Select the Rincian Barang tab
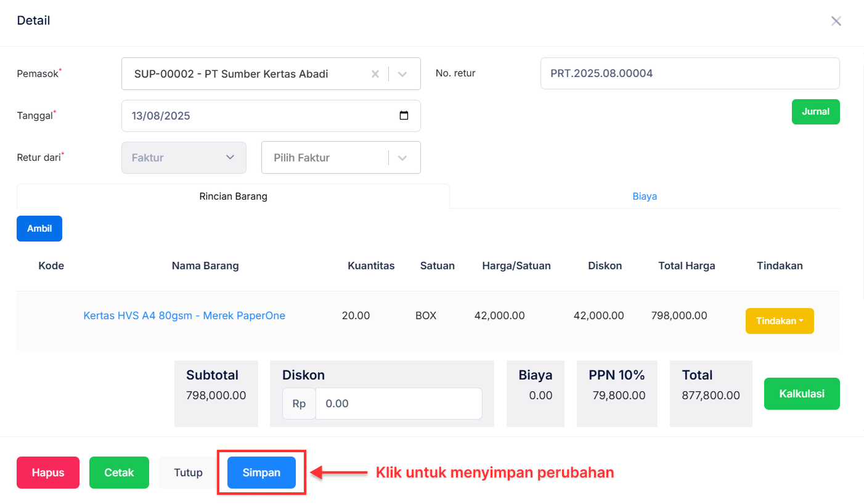The width and height of the screenshot is (864, 504). click(x=233, y=196)
